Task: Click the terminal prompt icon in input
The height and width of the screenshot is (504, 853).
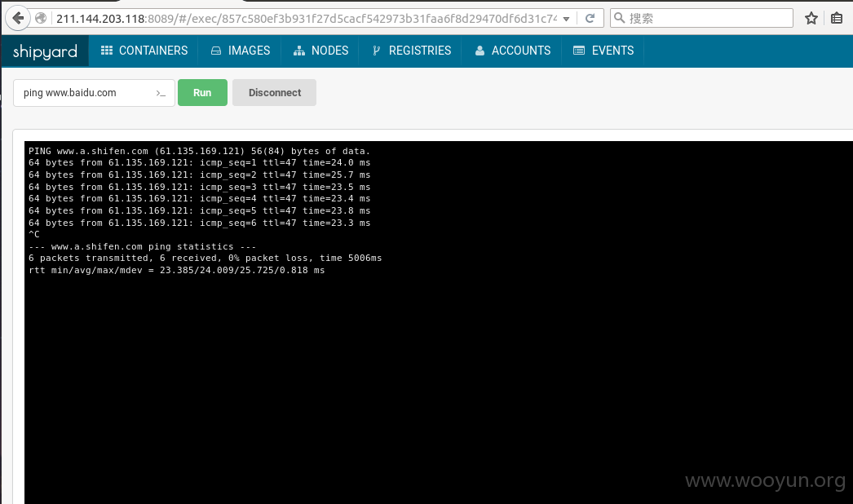Action: point(161,93)
